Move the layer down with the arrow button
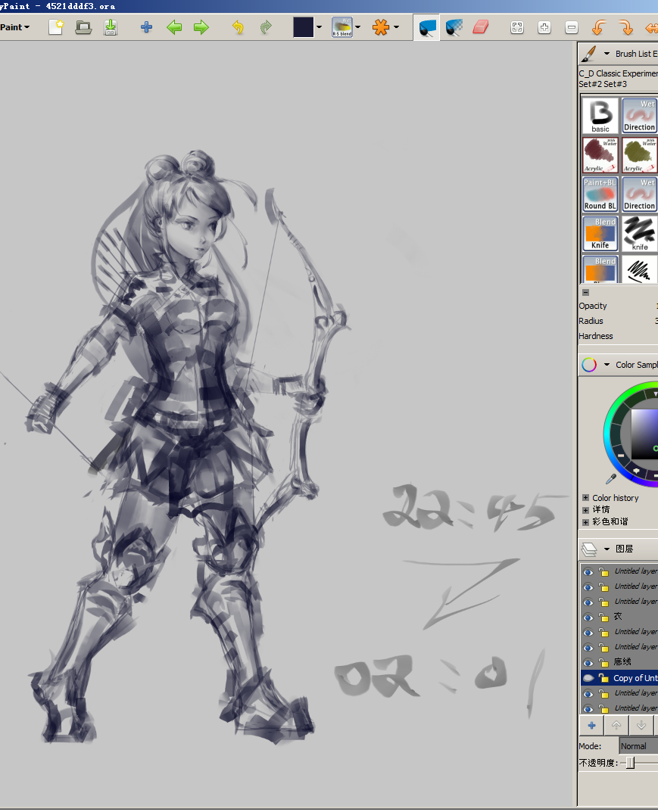The image size is (658, 812). coord(641,726)
